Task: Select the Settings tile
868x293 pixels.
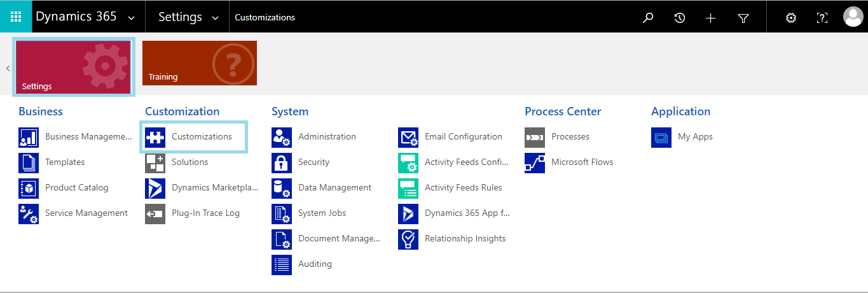Action: [x=72, y=68]
